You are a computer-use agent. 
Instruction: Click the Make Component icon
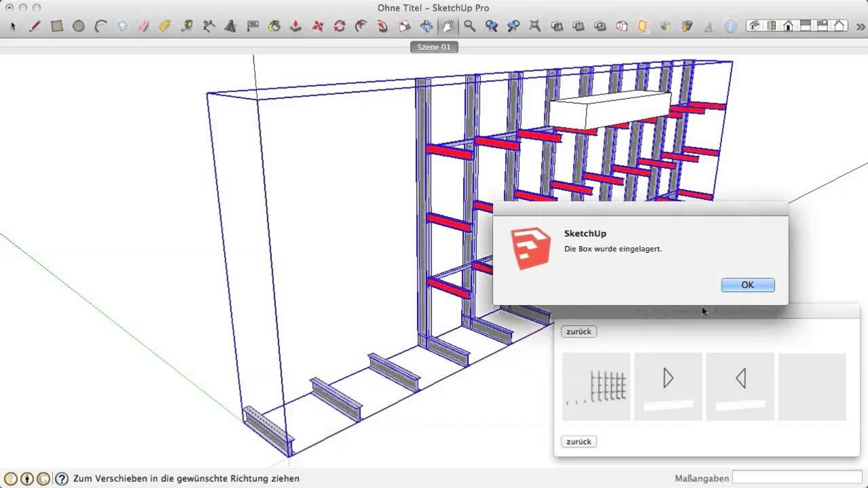[122, 26]
